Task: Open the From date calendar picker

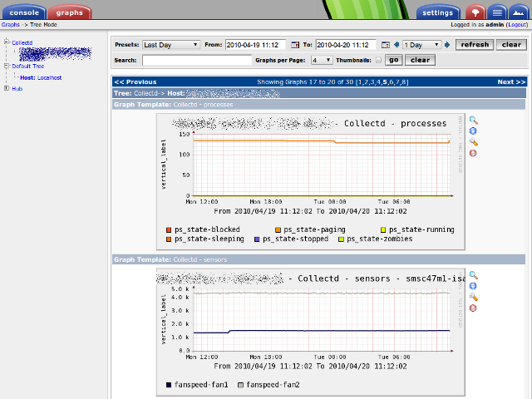Action: 295,45
